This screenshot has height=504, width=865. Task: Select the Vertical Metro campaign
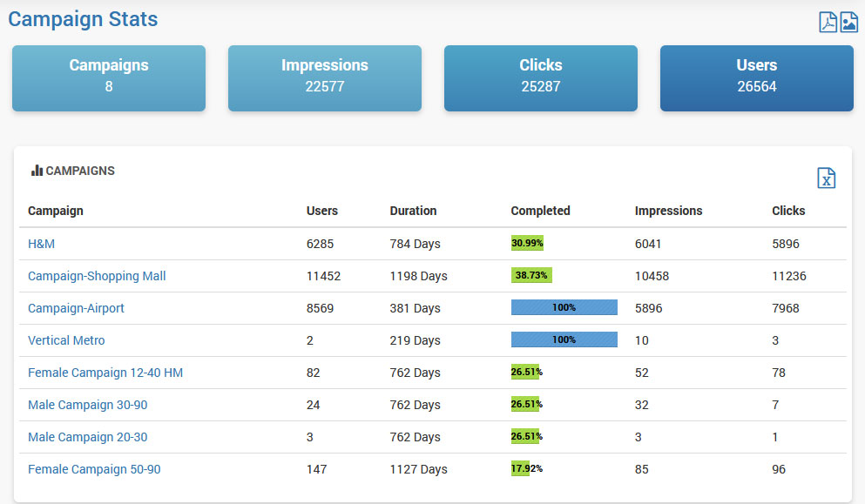coord(66,340)
